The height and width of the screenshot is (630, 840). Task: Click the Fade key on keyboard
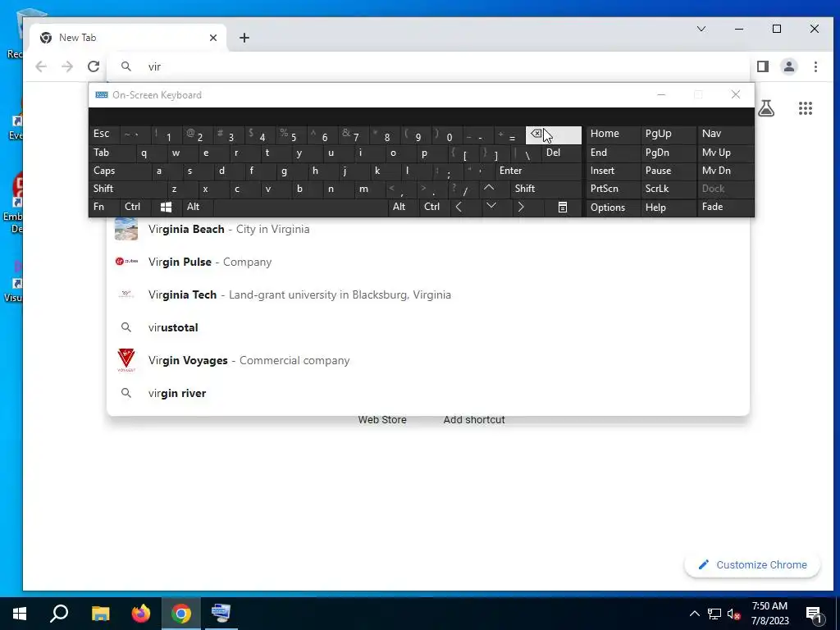(x=725, y=208)
